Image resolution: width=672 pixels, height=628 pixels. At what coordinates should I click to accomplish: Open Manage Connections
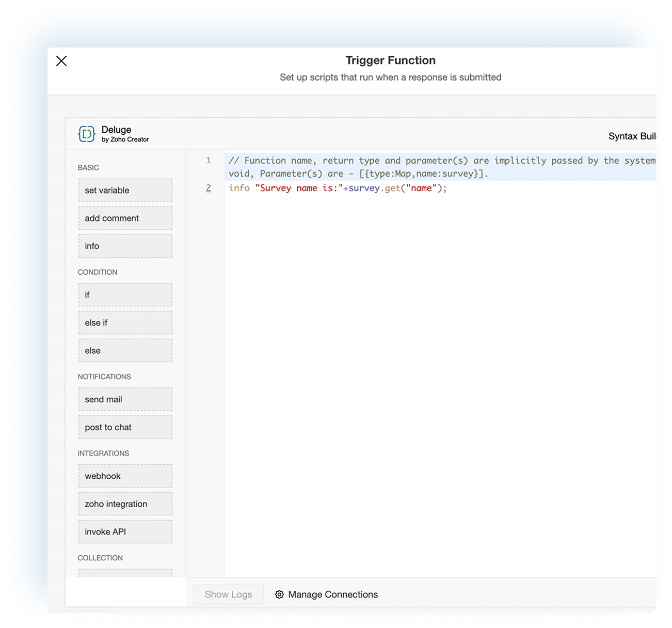[332, 594]
